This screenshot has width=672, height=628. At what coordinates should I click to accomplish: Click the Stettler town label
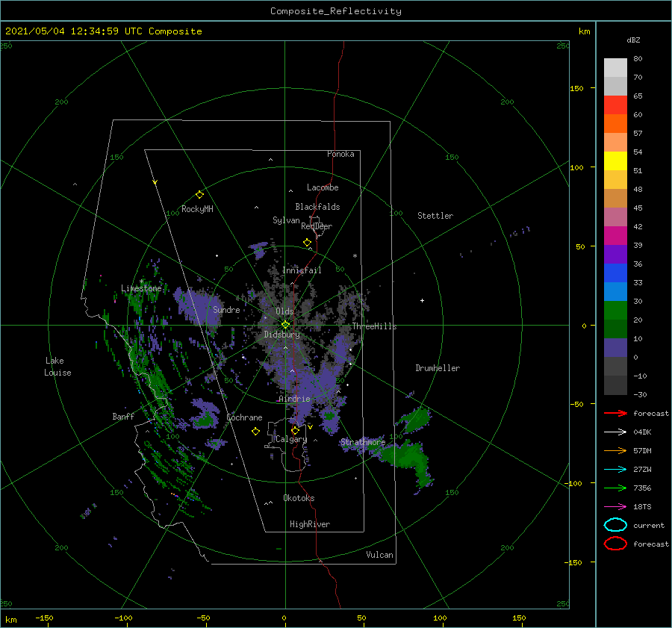435,216
